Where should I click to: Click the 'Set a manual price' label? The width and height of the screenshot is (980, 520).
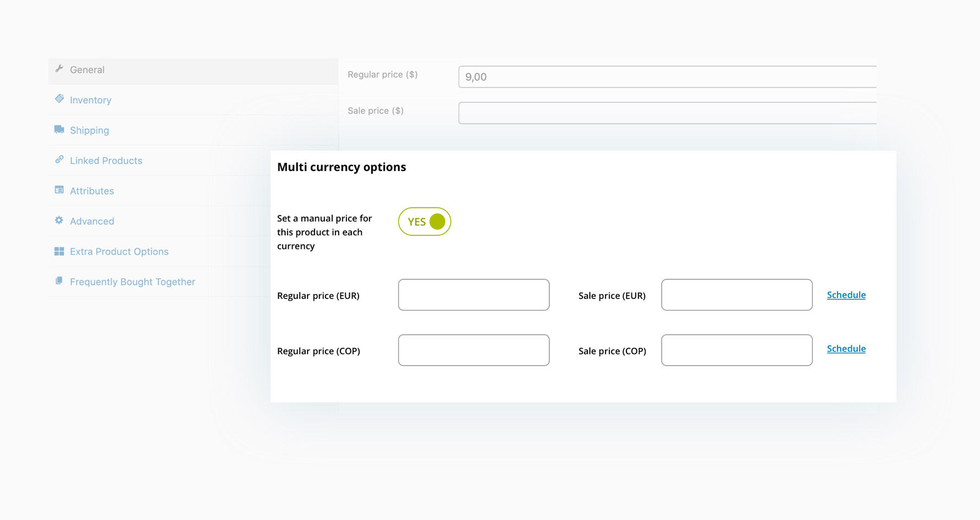pos(324,232)
